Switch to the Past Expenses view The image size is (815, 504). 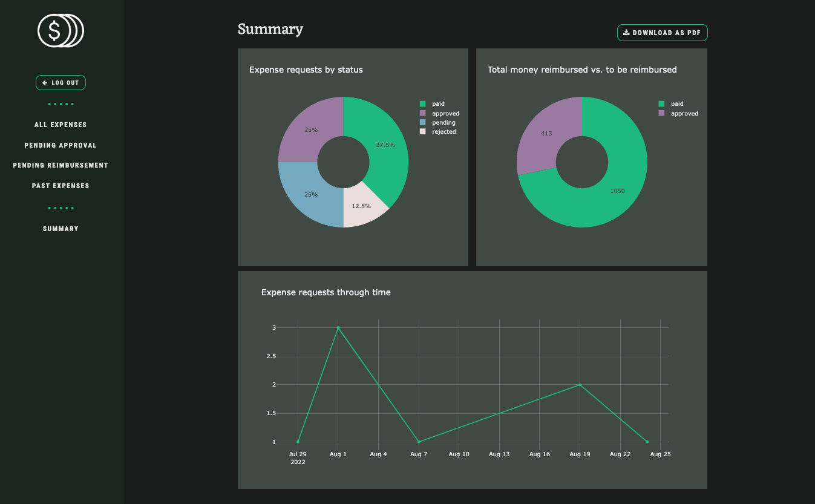(61, 186)
